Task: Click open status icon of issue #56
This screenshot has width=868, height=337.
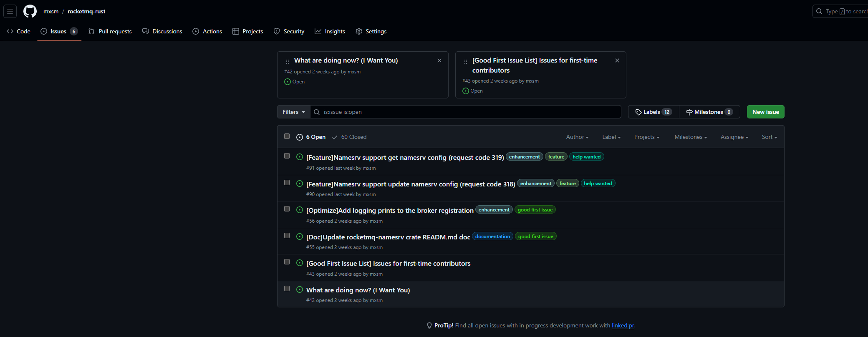Action: [300, 210]
